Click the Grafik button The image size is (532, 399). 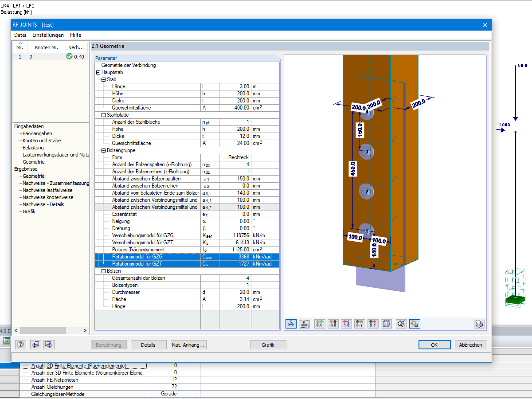pos(268,344)
